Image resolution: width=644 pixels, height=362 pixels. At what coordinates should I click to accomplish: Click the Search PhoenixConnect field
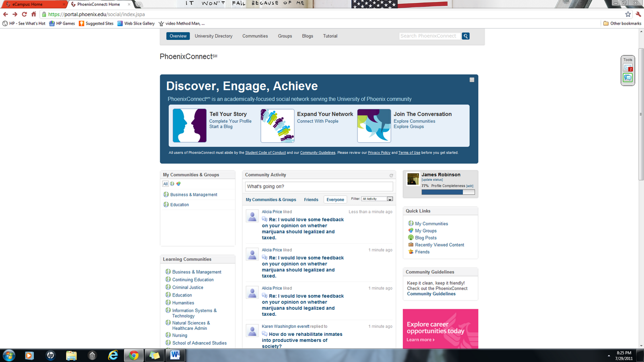pyautogui.click(x=430, y=36)
